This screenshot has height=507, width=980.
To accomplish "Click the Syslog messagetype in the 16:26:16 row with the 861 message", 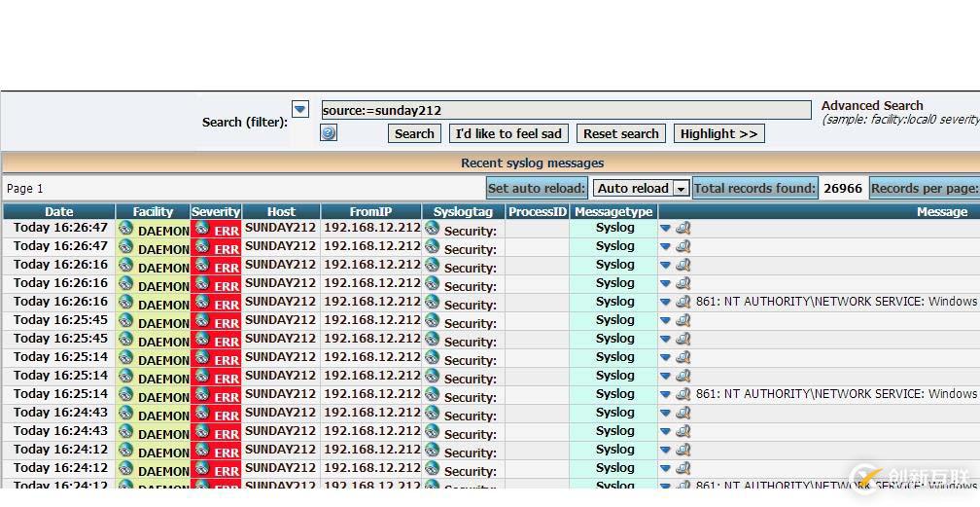I will (615, 301).
